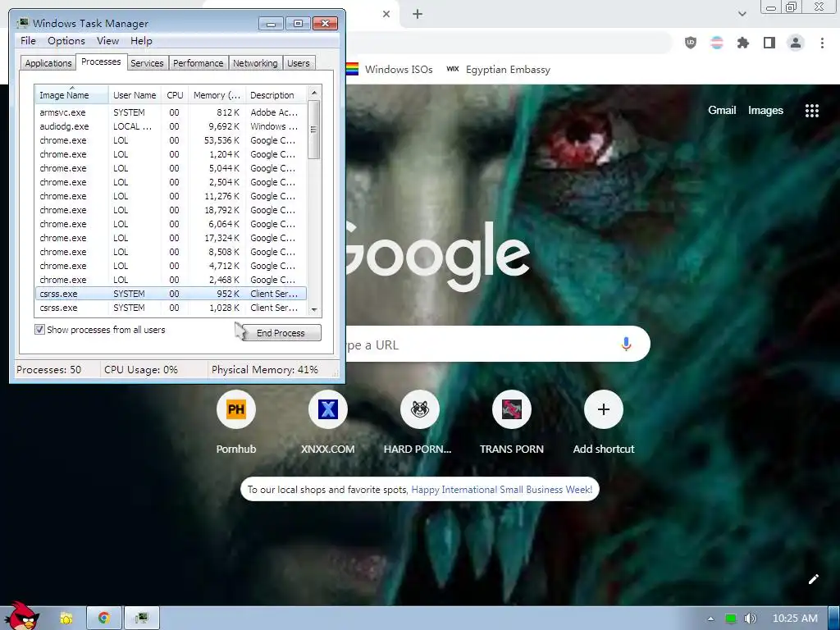Switch to the Users tab
This screenshot has height=630, width=840.
(x=298, y=62)
